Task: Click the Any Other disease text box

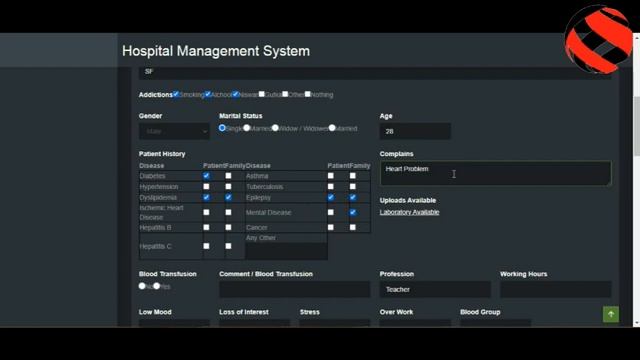Action: point(287,251)
